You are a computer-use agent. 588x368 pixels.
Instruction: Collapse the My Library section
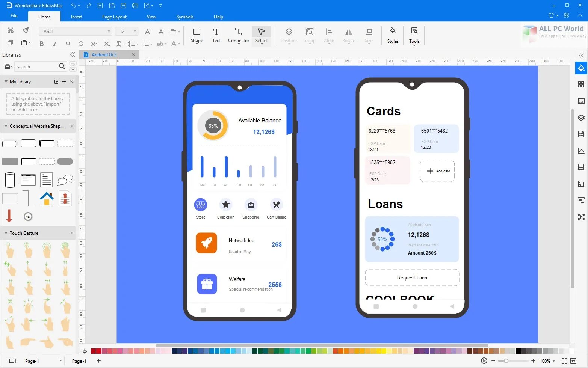[x=6, y=81]
